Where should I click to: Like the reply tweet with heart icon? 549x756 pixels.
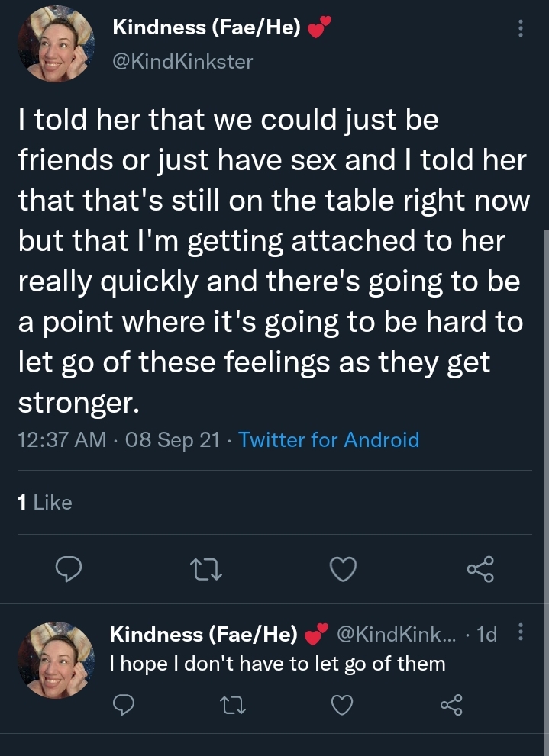click(342, 705)
